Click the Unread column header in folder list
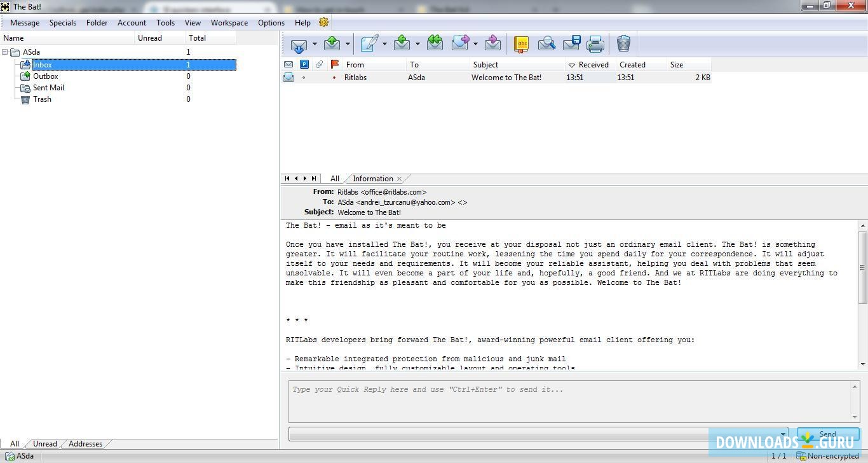 tap(161, 38)
